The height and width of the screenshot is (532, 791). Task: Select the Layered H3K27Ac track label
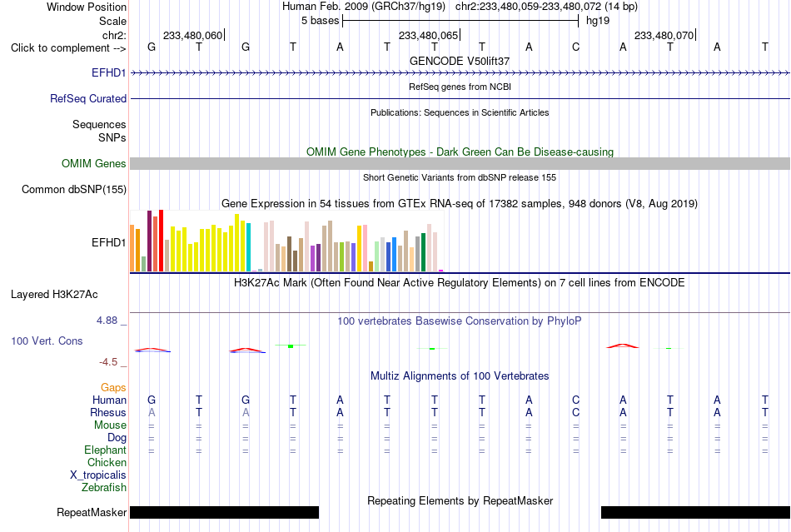pos(54,295)
